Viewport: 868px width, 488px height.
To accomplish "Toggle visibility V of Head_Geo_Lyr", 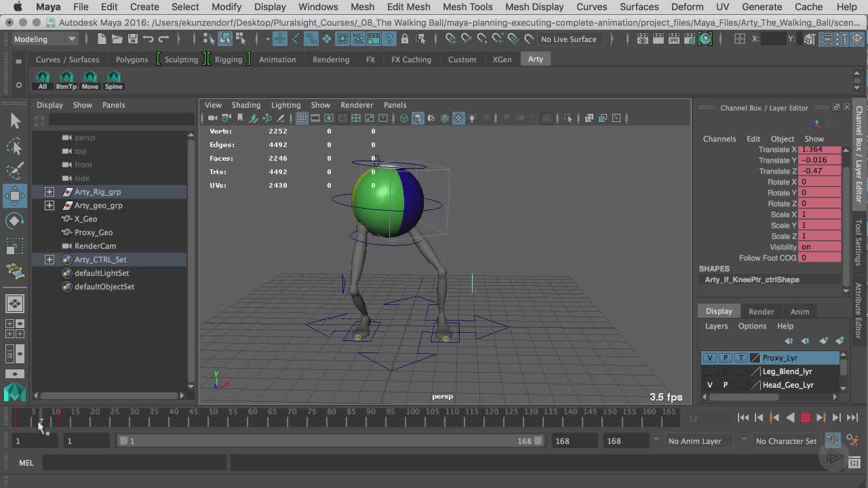I will tap(710, 385).
